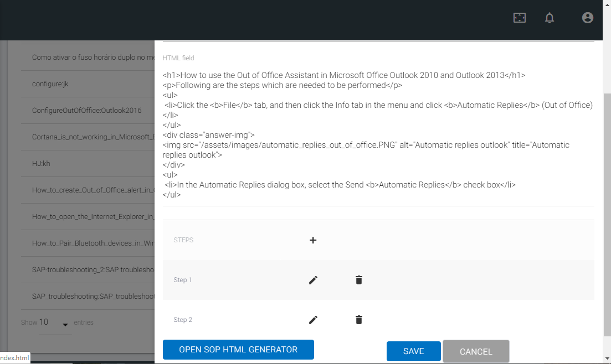Open How_to_Pair_Bluetooth_devices entry
The width and height of the screenshot is (611, 364).
[x=92, y=243]
